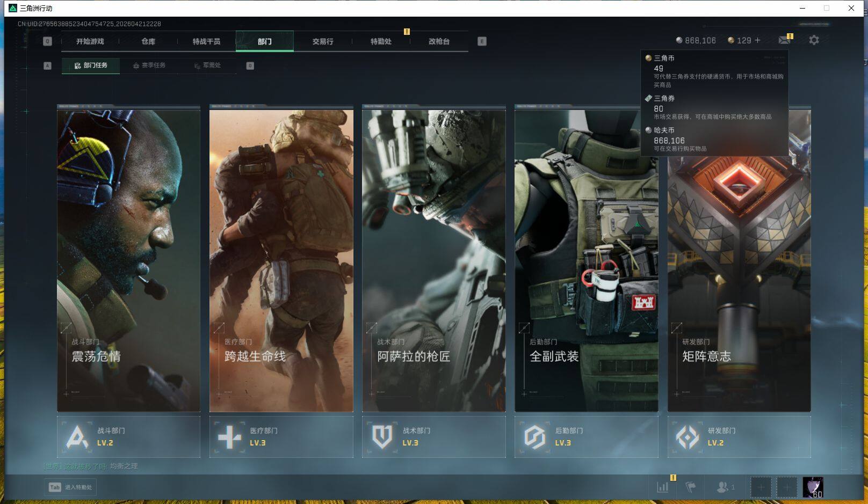Click the player avatar showing level 60

click(812, 487)
